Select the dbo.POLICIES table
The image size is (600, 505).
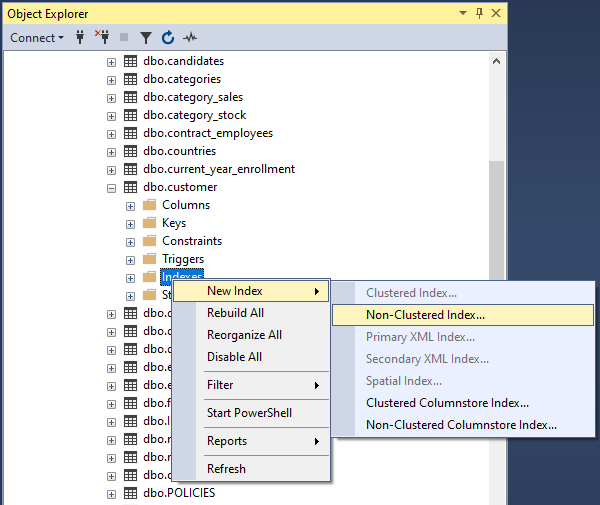click(178, 493)
